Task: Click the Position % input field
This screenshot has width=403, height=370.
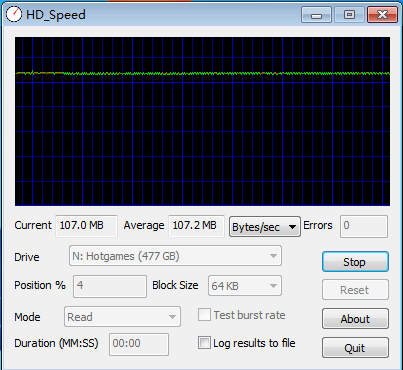Action: pos(110,286)
